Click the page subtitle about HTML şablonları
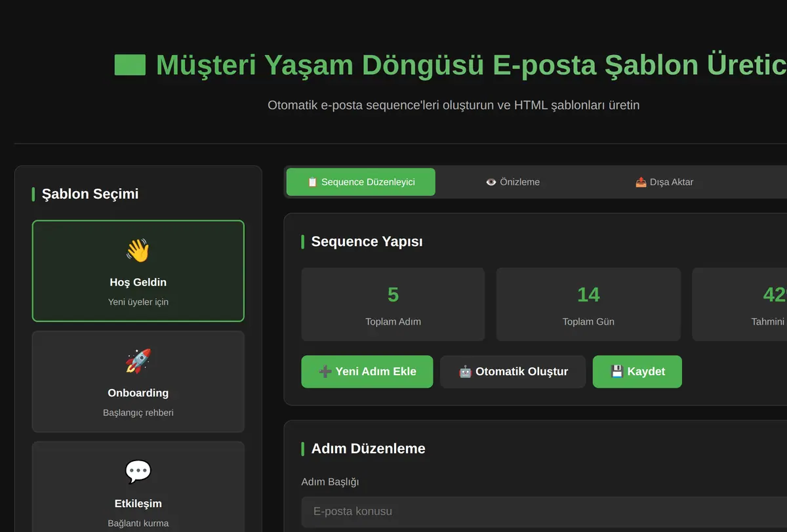 (453, 105)
